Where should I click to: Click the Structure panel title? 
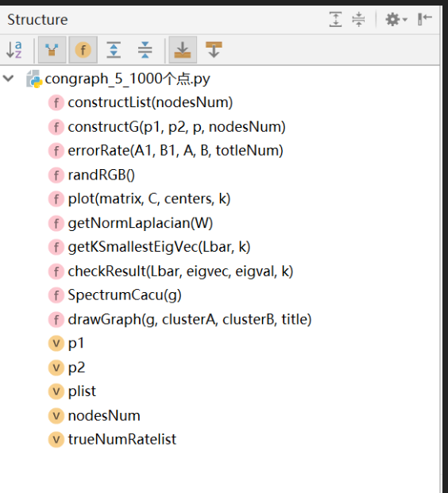[x=37, y=20]
